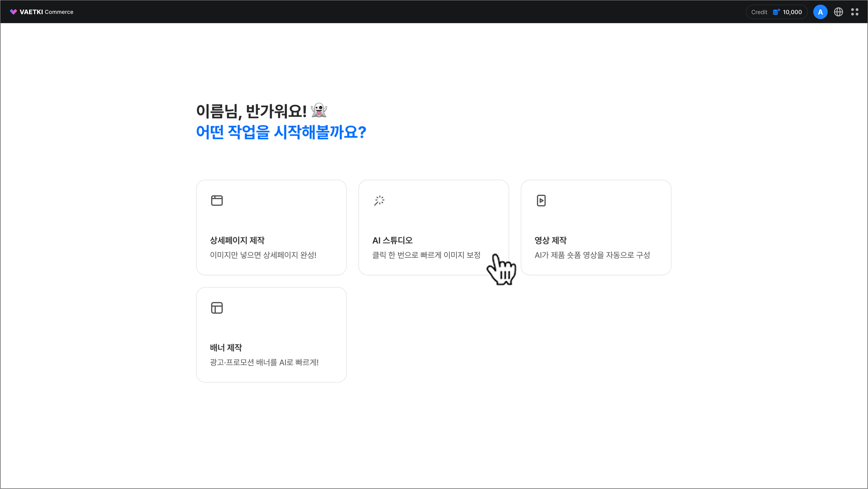Open the 영상 제작 card title
This screenshot has width=868, height=489.
pyautogui.click(x=551, y=240)
